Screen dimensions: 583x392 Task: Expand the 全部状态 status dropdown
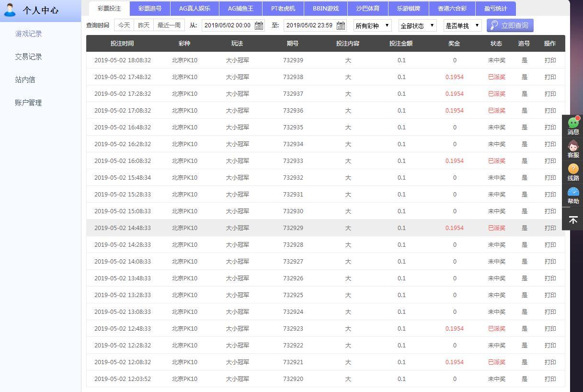(x=417, y=25)
